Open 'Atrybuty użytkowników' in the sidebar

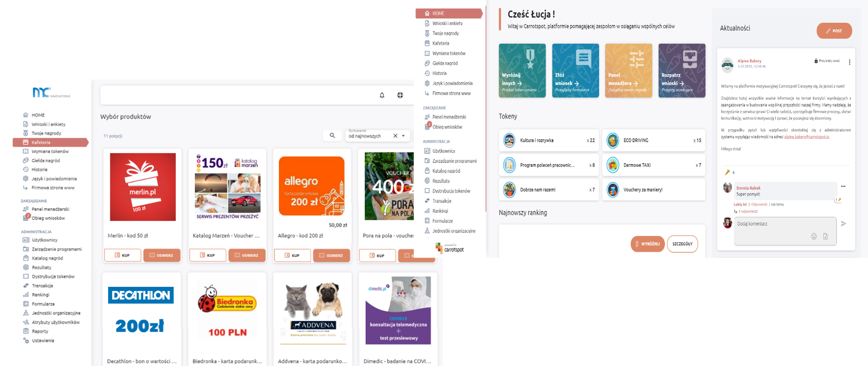coord(56,322)
